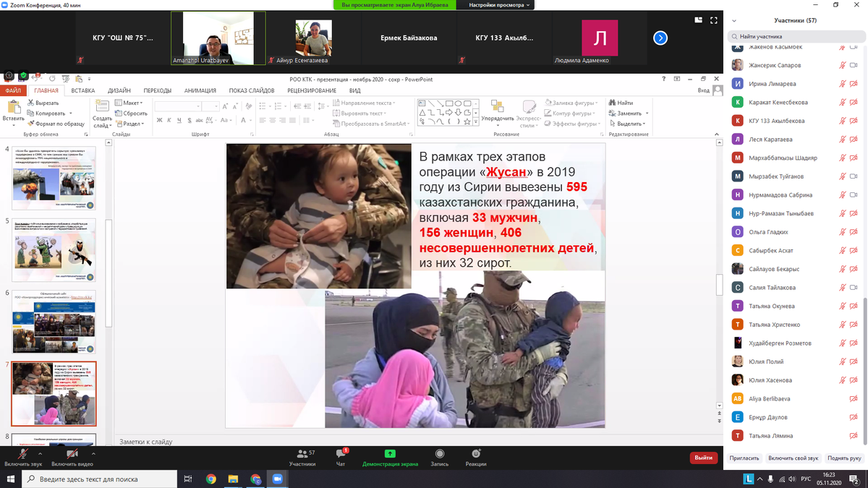Click red Выйти button

tap(703, 458)
